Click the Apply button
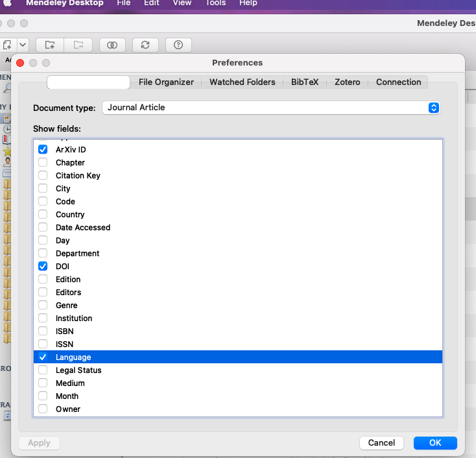476x458 pixels. pyautogui.click(x=39, y=443)
